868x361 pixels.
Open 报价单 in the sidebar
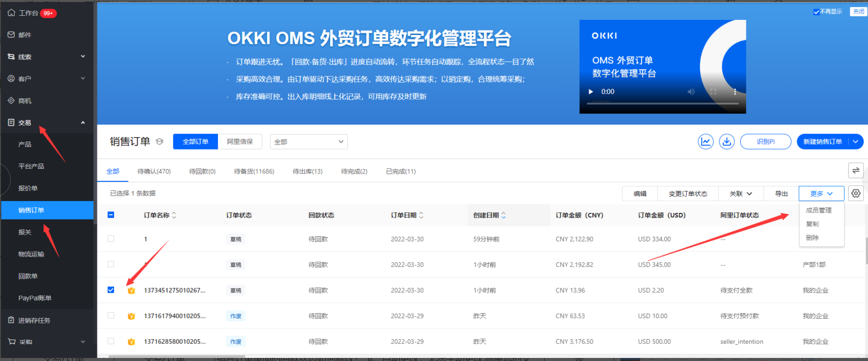click(x=28, y=188)
